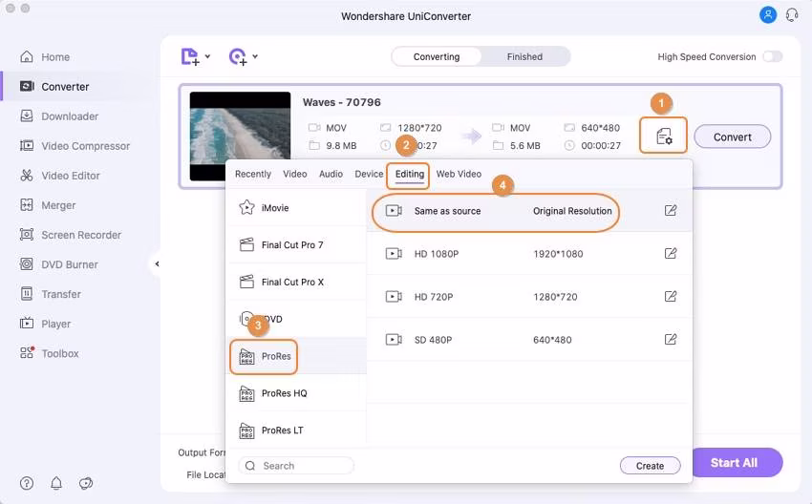This screenshot has width=812, height=504.
Task: Edit the HD 1080P preset
Action: pos(670,254)
